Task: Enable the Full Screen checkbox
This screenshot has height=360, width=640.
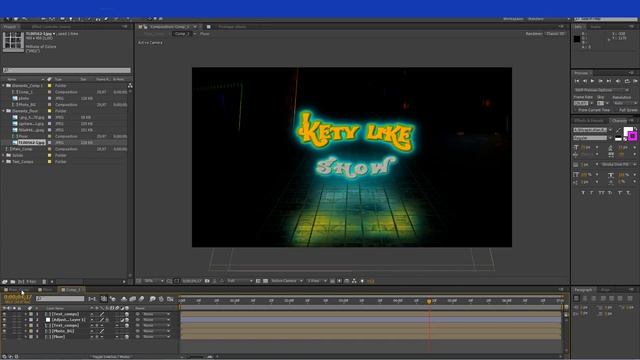Action: point(616,110)
